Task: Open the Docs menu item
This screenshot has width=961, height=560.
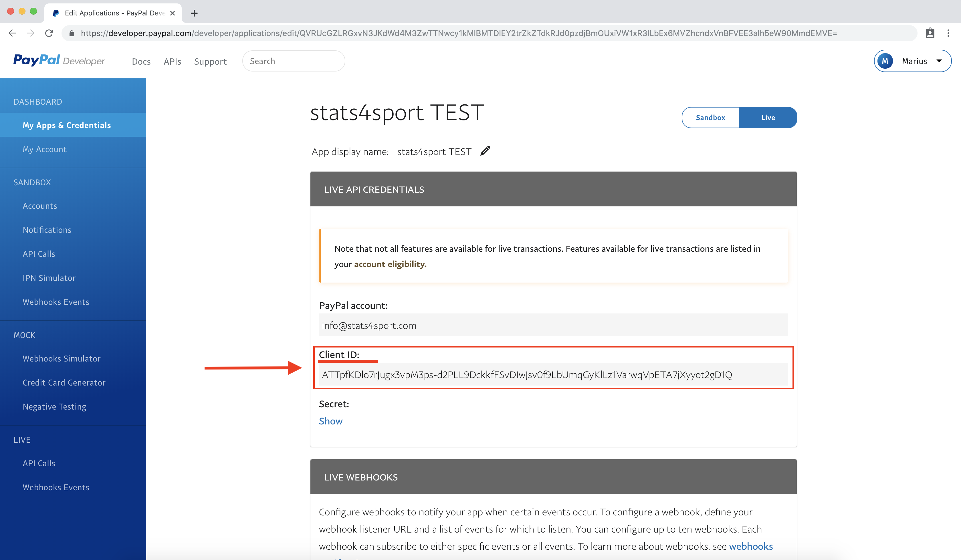Action: click(x=141, y=61)
